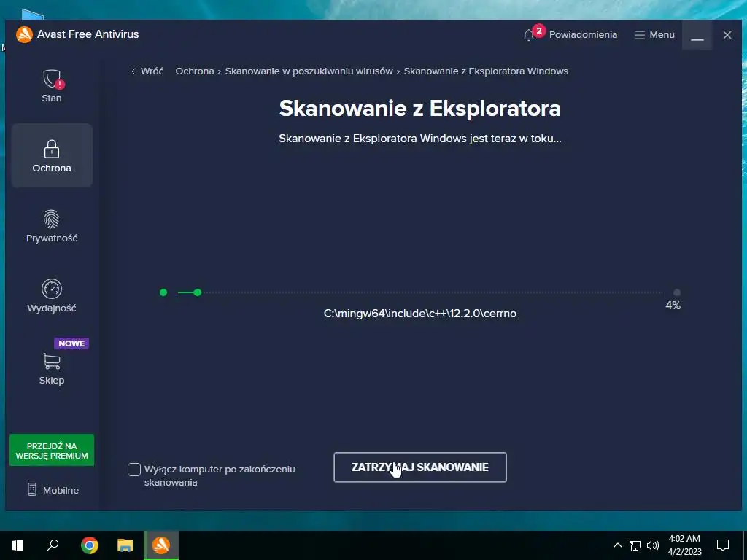
Task: Close the Avast window
Action: pyautogui.click(x=727, y=35)
